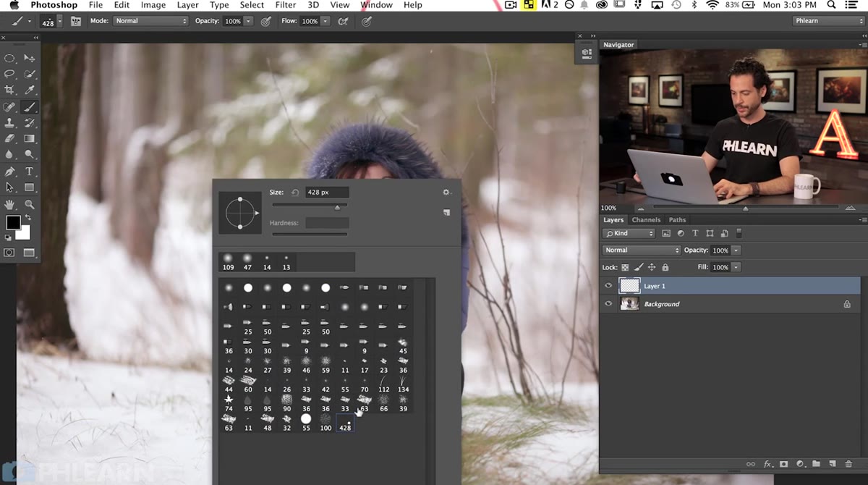
Task: Switch to the Paths tab
Action: (x=677, y=219)
